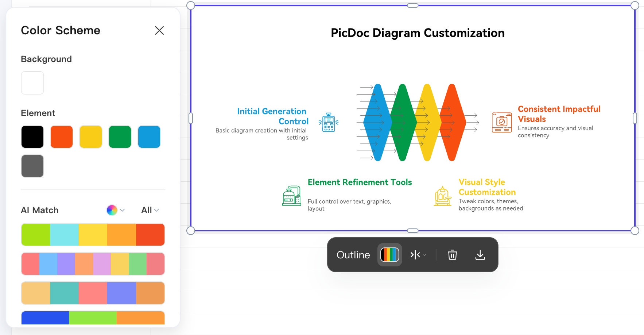Select the yellow diamond shape
This screenshot has height=335, width=644.
427,122
